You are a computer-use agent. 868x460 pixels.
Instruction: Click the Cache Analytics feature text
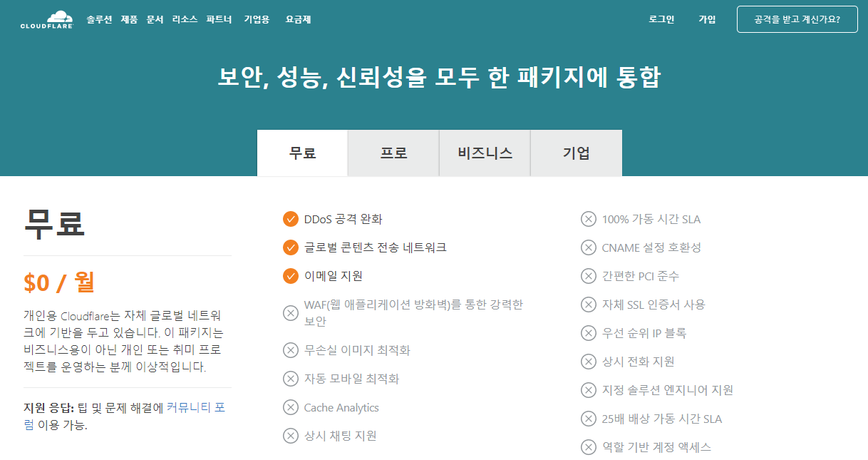click(x=341, y=407)
